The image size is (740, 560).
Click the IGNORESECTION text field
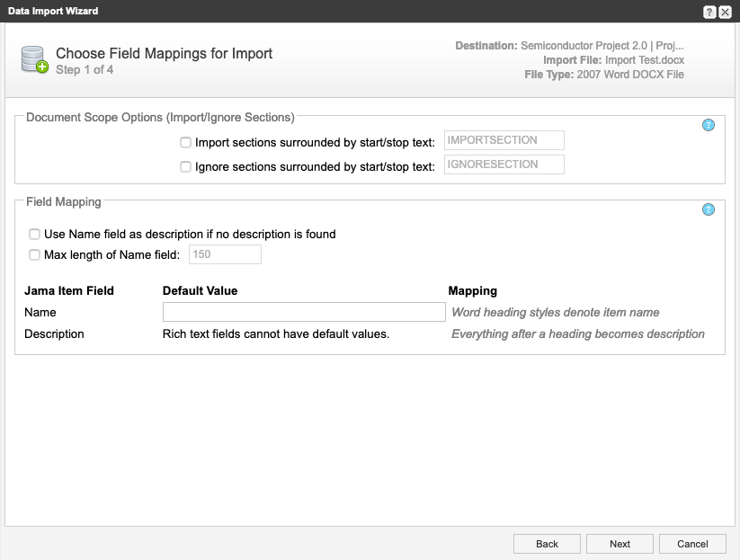click(x=504, y=164)
